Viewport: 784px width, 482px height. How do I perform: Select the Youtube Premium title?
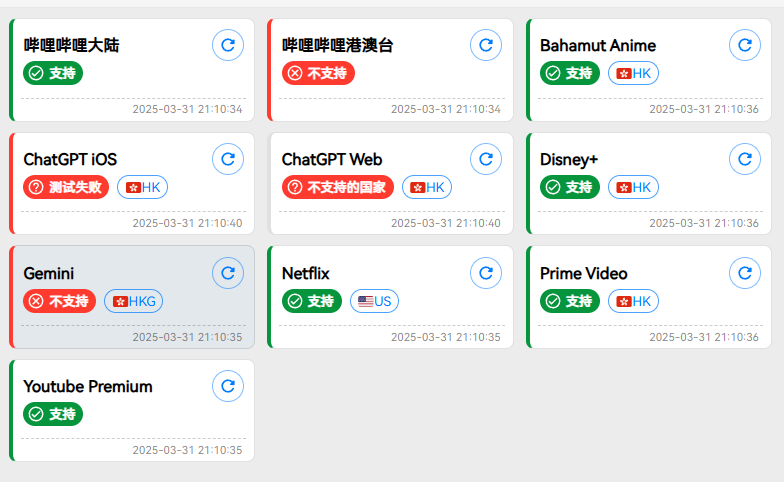88,386
